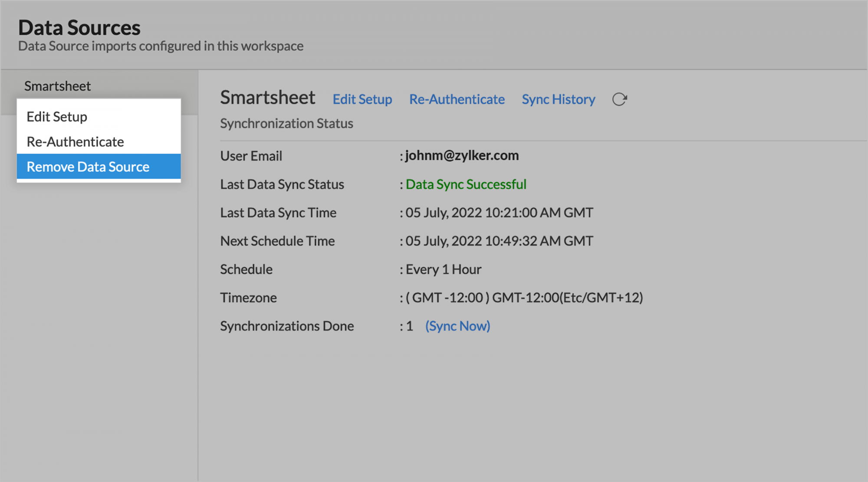This screenshot has height=482, width=868.
Task: Click the Re-Authenticate link in the header
Action: pyautogui.click(x=457, y=99)
